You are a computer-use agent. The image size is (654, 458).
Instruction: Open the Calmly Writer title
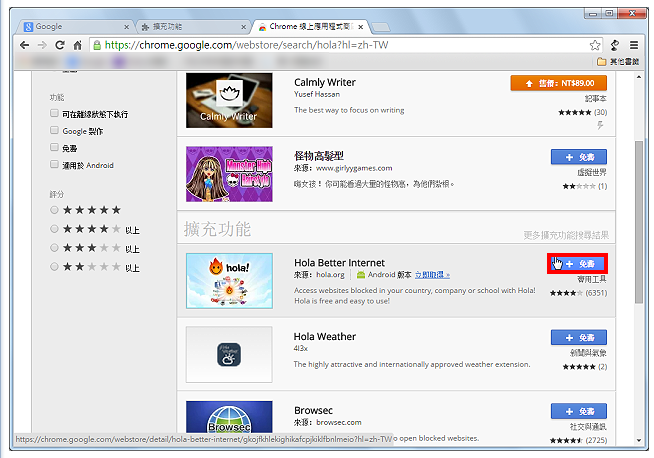pyautogui.click(x=325, y=82)
